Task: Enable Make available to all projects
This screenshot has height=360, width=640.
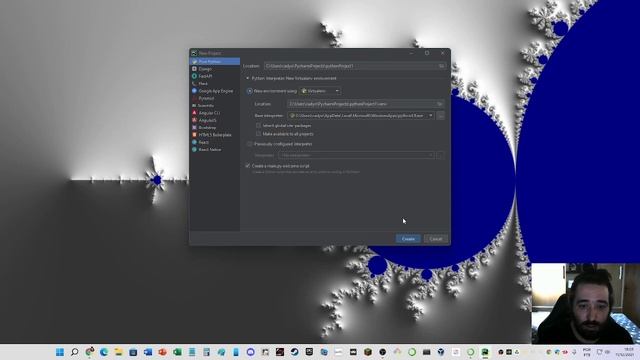Action: pos(258,133)
